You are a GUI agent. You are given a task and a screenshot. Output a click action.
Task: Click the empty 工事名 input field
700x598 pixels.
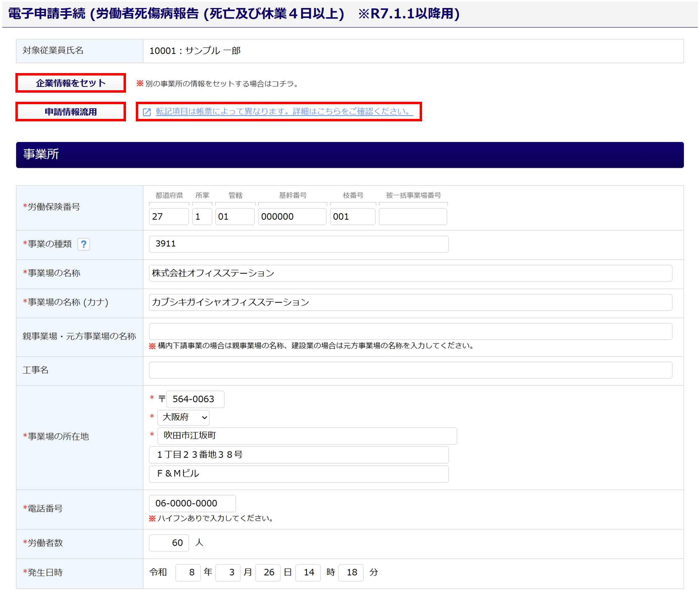410,370
